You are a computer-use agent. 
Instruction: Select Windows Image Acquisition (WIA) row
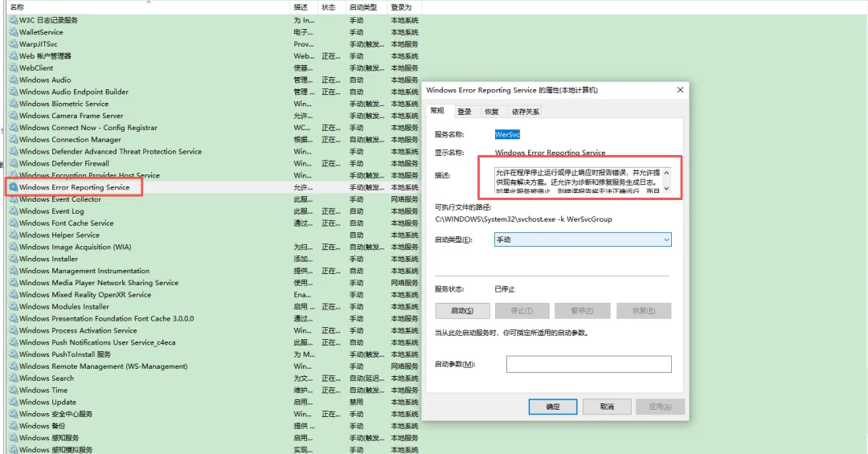[214, 247]
